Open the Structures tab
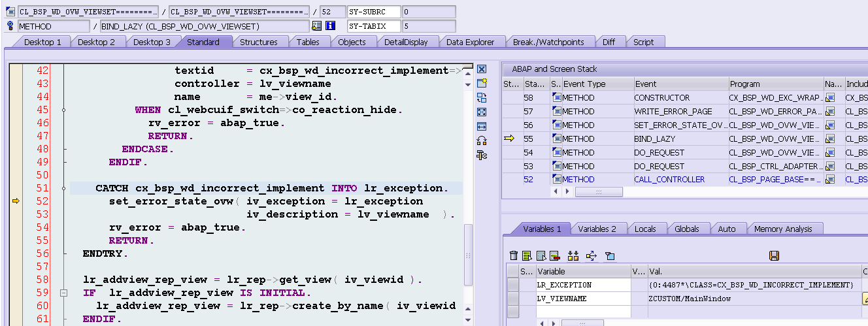 259,42
